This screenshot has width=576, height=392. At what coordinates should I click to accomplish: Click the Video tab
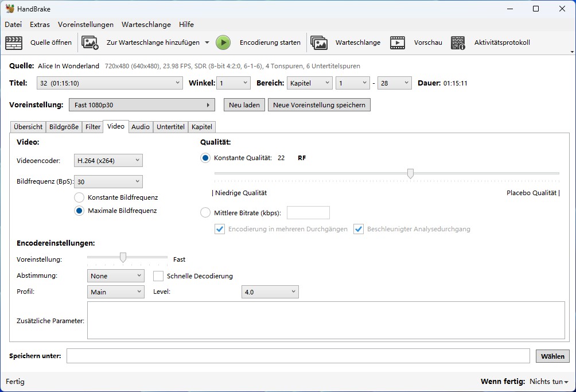coord(116,126)
